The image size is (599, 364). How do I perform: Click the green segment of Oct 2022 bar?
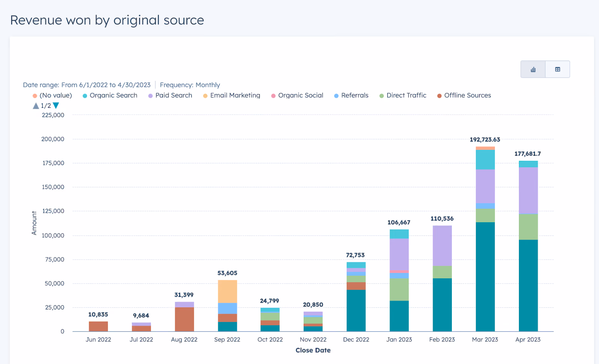(x=270, y=316)
